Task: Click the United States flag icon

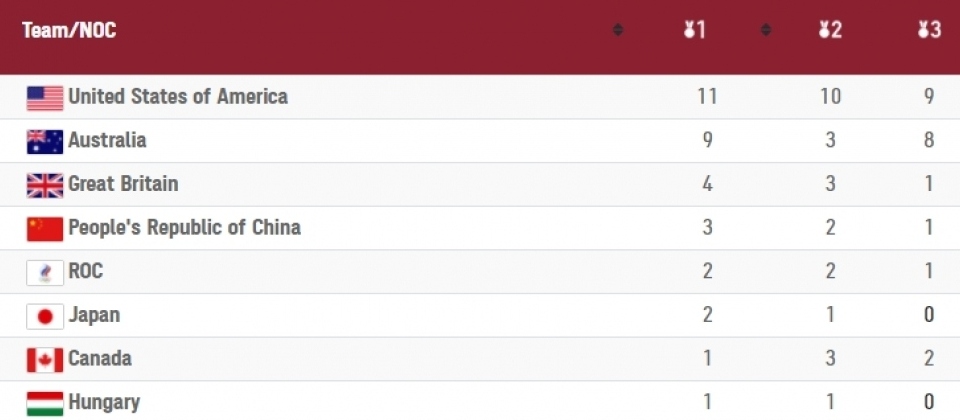Action: pos(45,97)
